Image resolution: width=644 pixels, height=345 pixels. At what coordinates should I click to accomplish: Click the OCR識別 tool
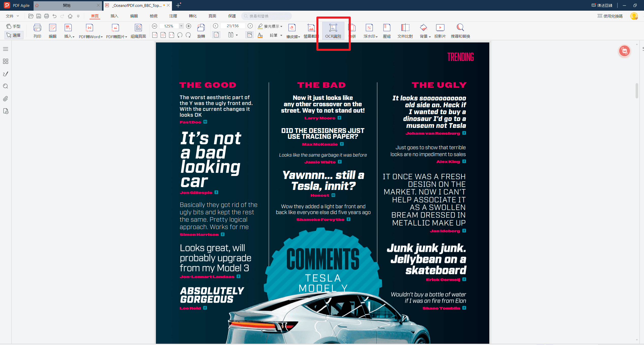[x=333, y=31]
